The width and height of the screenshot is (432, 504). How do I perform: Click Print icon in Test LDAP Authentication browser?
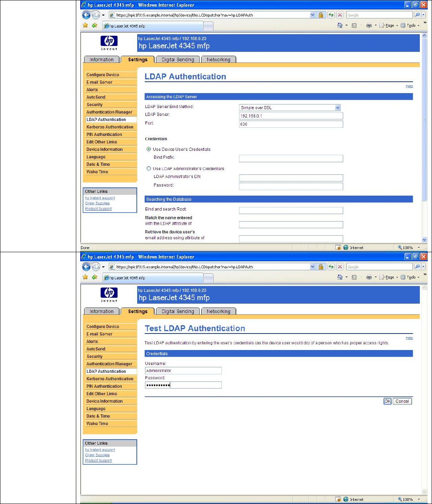(x=369, y=277)
